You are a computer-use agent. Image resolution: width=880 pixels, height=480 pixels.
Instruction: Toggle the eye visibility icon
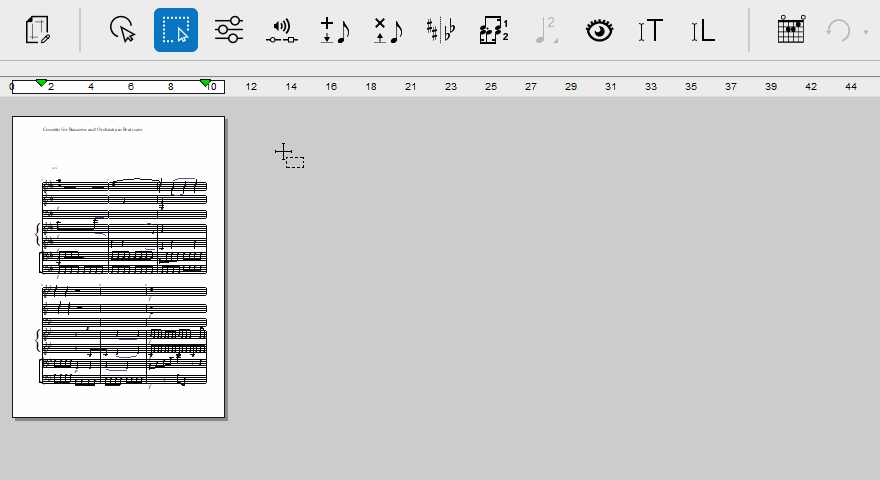pos(598,30)
